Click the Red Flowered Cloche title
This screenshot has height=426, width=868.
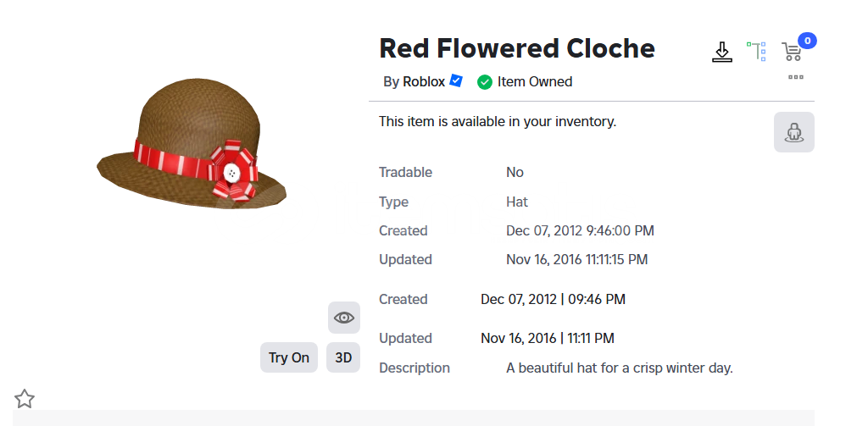517,48
